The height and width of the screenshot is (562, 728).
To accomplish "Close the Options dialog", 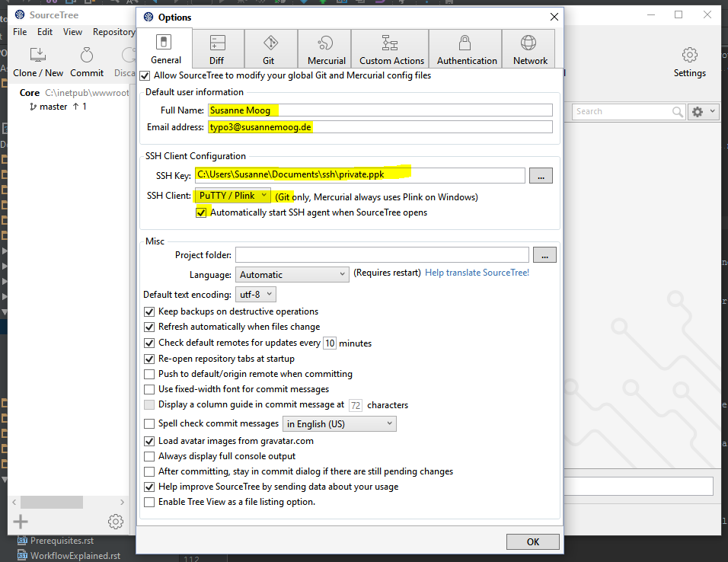I will (x=554, y=18).
